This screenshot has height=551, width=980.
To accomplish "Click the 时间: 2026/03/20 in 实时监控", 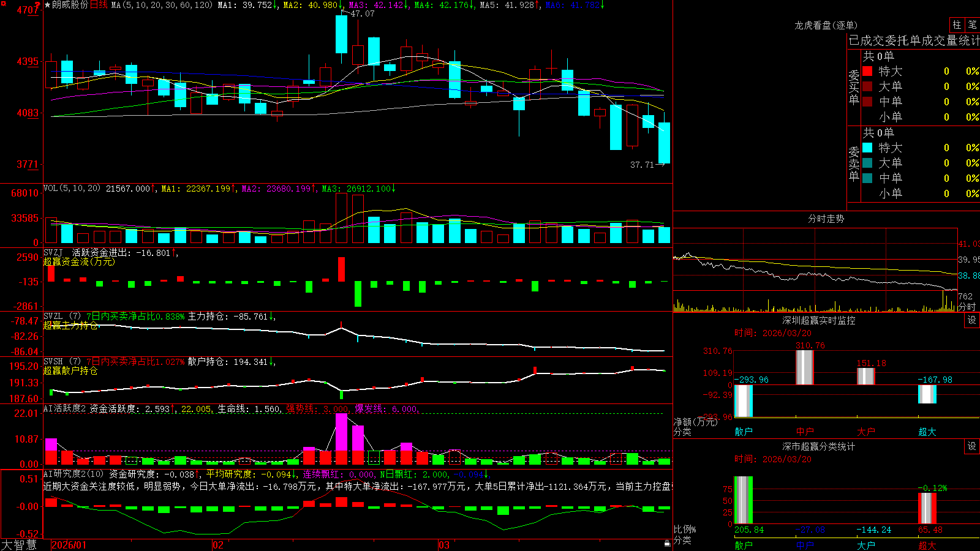I will click(773, 333).
